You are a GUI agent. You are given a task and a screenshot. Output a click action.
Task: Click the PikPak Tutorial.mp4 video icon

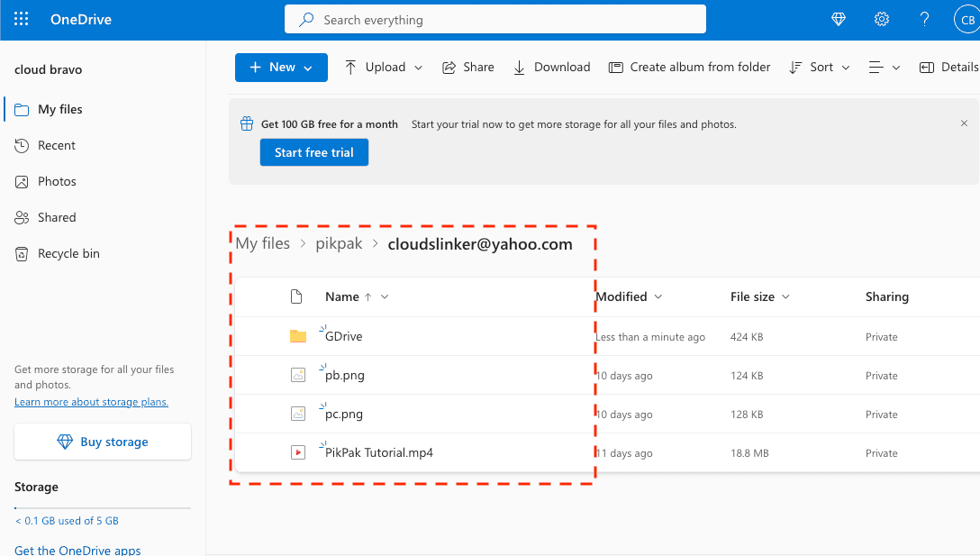point(298,452)
